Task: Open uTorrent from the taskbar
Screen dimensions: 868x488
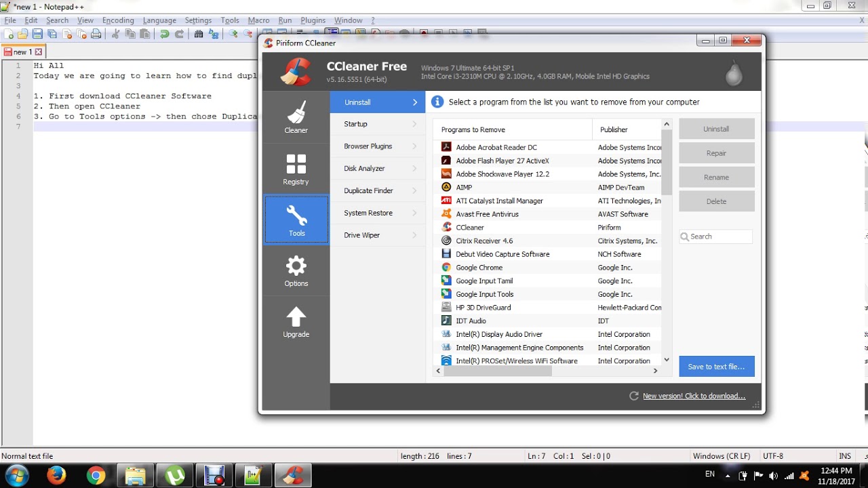Action: click(176, 476)
